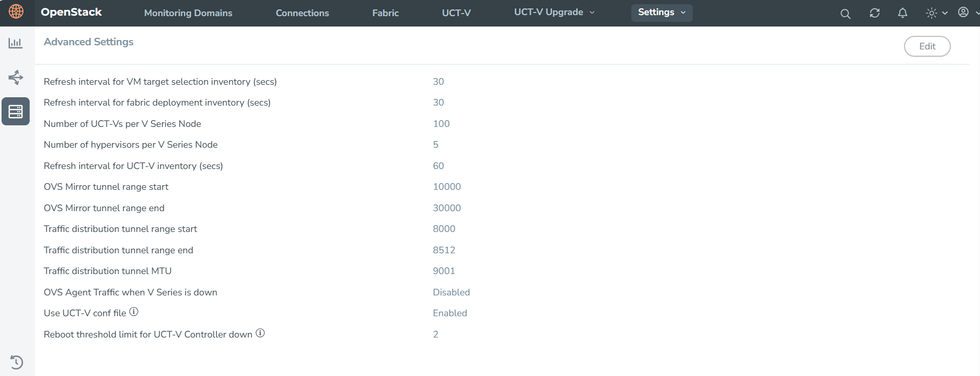The image size is (980, 376).
Task: Open the history clock sidebar icon
Action: coord(16,362)
